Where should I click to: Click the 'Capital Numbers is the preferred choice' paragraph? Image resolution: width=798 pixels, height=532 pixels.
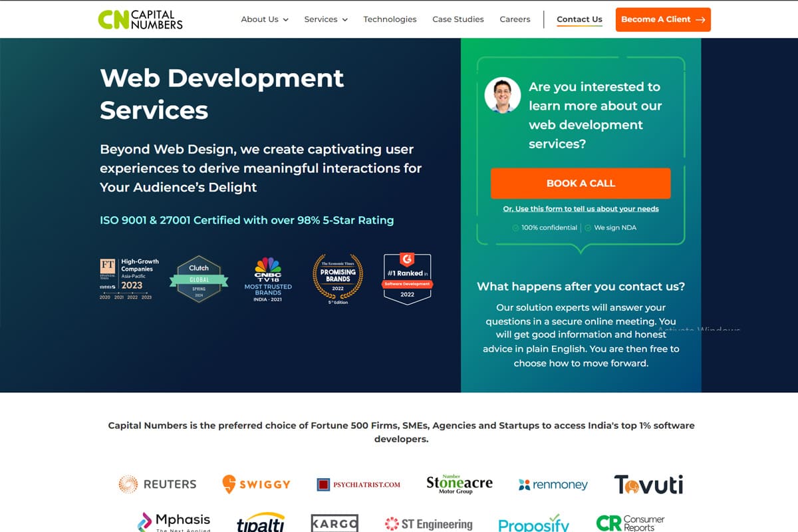[x=401, y=432]
